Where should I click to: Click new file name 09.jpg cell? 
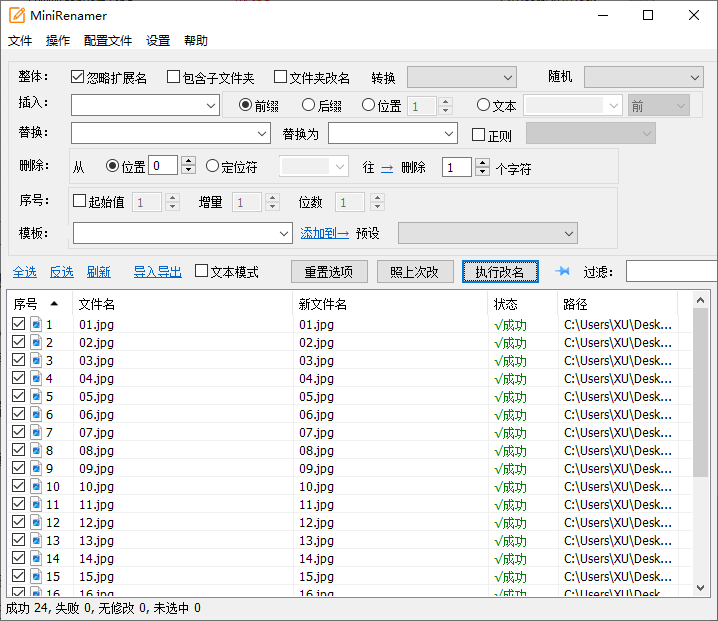(316, 468)
